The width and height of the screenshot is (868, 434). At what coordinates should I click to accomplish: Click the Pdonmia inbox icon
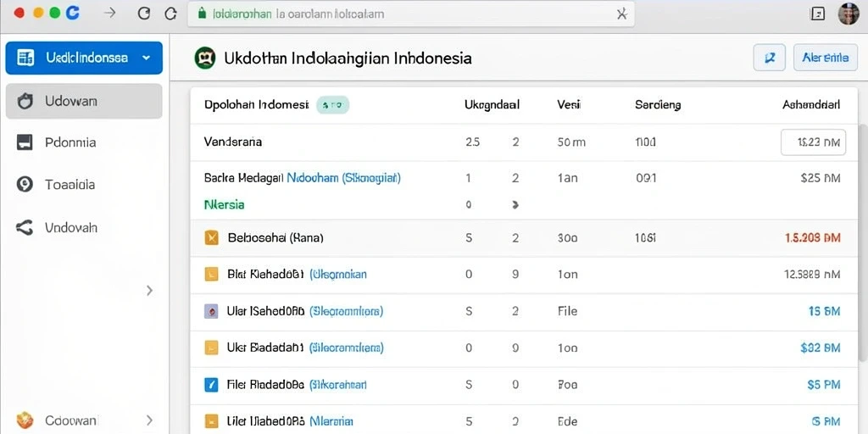[25, 142]
